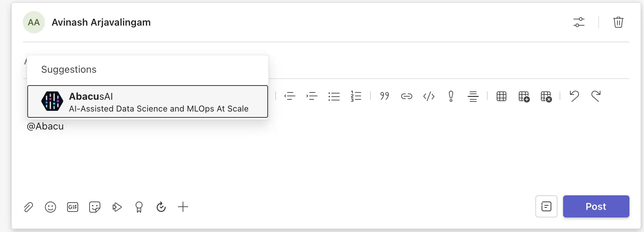Click the Post button
This screenshot has width=644, height=232.
pos(596,206)
